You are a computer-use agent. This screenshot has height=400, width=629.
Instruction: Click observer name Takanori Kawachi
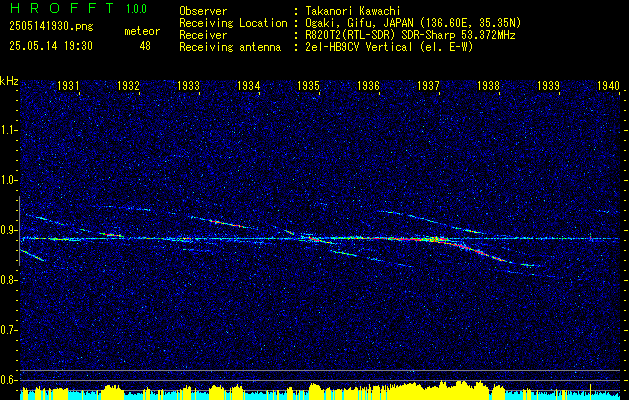coord(353,11)
